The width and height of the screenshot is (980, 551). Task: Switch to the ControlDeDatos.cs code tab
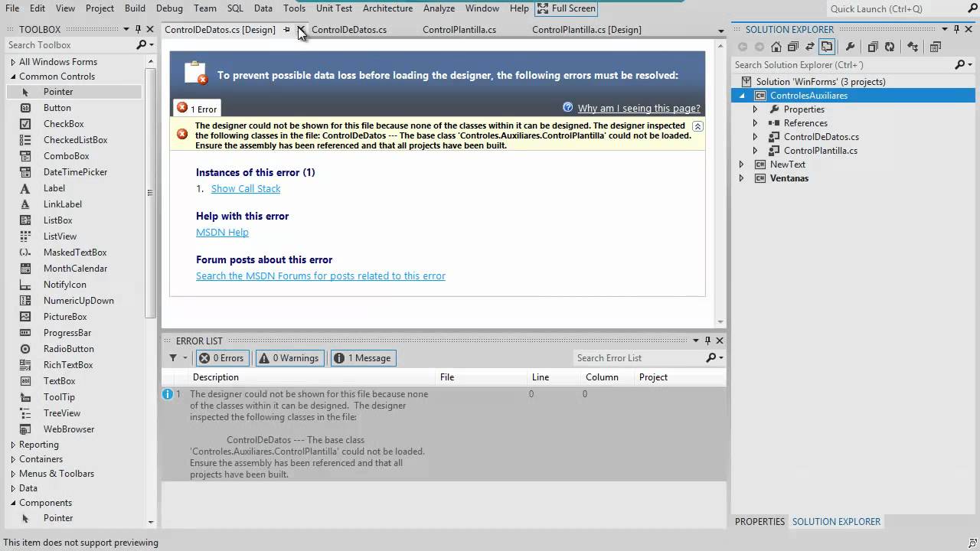pyautogui.click(x=349, y=30)
